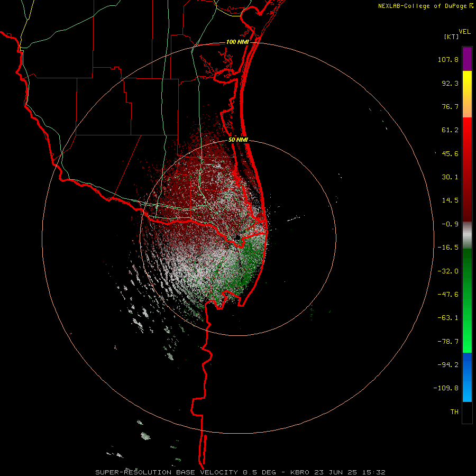Click the 45.6 velocity scale value
476x476 pixels.
(450, 153)
